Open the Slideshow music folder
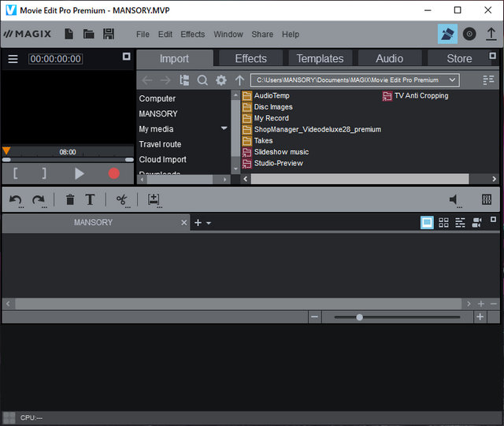504x426 pixels. pos(281,152)
